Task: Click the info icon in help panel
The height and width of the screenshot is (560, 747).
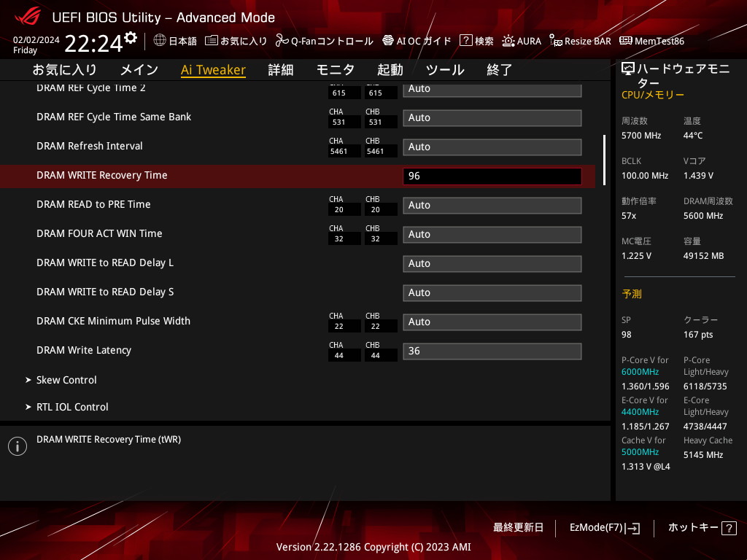Action: (x=18, y=446)
